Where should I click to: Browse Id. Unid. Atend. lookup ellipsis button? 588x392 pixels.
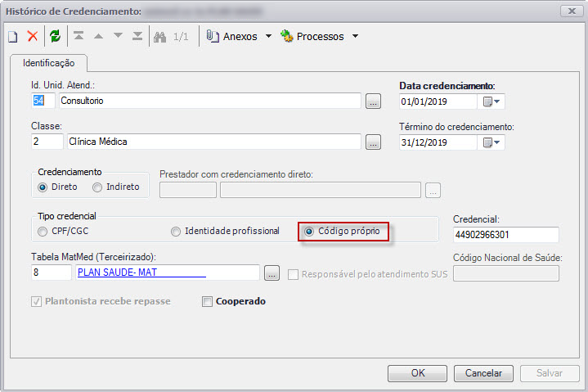(x=373, y=101)
